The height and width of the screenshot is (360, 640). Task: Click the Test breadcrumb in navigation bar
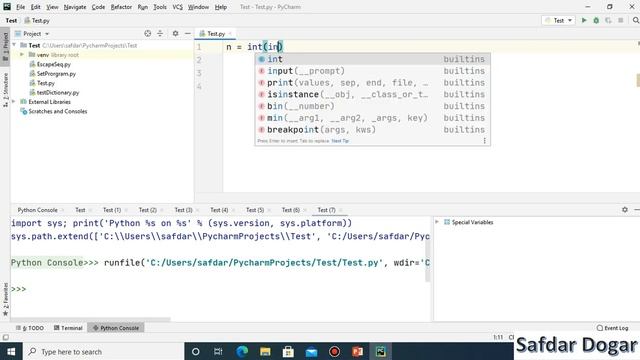coord(11,20)
